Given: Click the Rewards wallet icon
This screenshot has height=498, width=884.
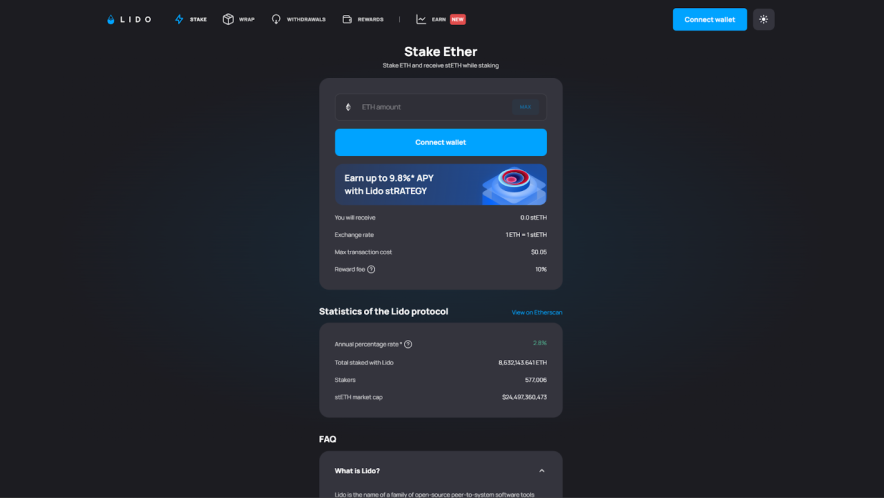Looking at the screenshot, I should [x=347, y=19].
